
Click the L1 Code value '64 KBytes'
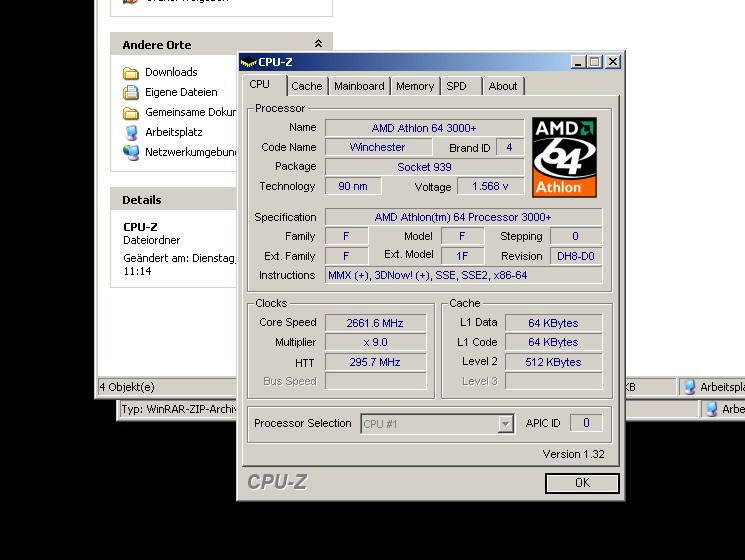(554, 342)
